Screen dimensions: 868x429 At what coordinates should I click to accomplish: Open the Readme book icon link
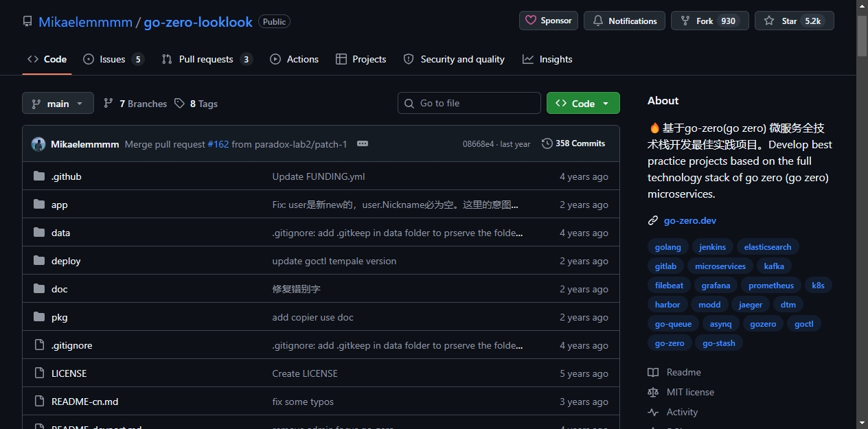click(653, 372)
